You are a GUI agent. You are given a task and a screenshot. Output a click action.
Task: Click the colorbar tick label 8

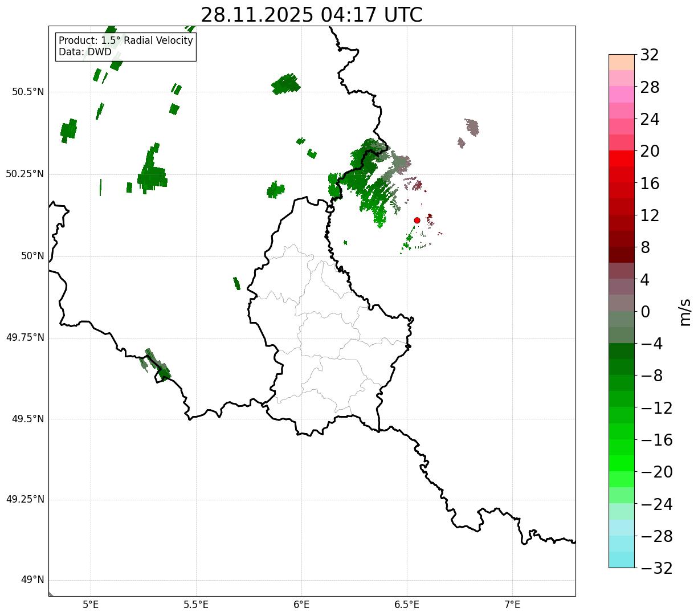[645, 248]
